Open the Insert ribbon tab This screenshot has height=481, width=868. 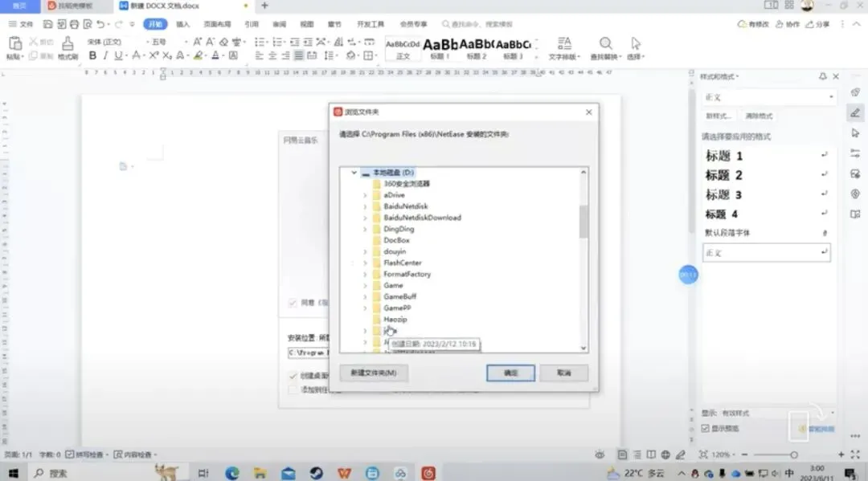point(182,24)
